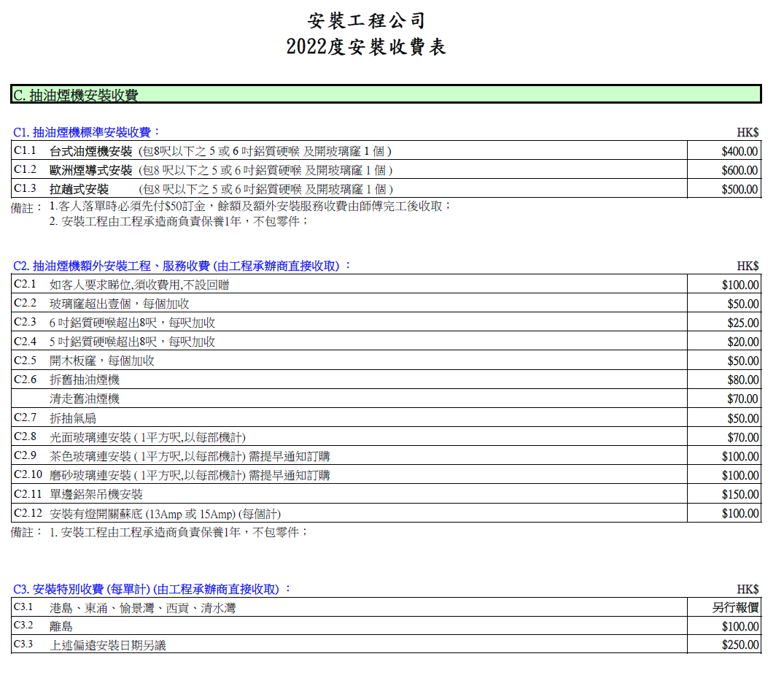Select the C2.12 安裝有燈開關蘇底 row text
The height and width of the screenshot is (678, 784).
click(165, 514)
